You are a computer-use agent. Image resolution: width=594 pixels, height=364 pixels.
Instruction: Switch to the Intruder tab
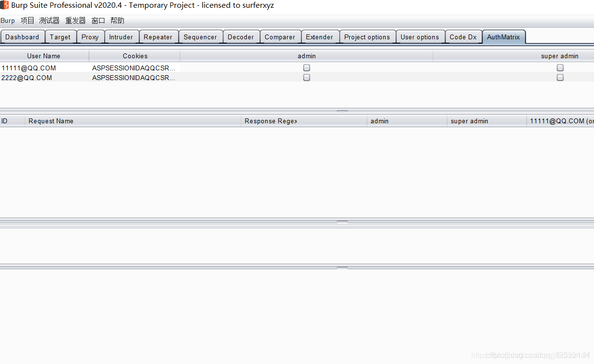coord(121,37)
